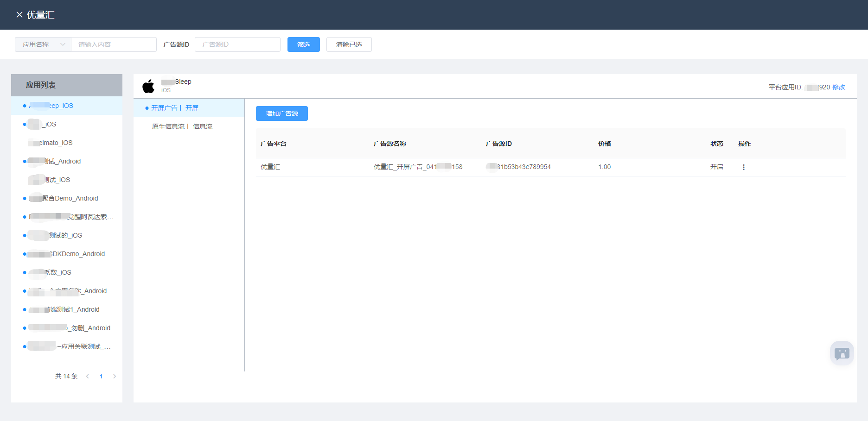Click the 广告源名称 column header

390,144
